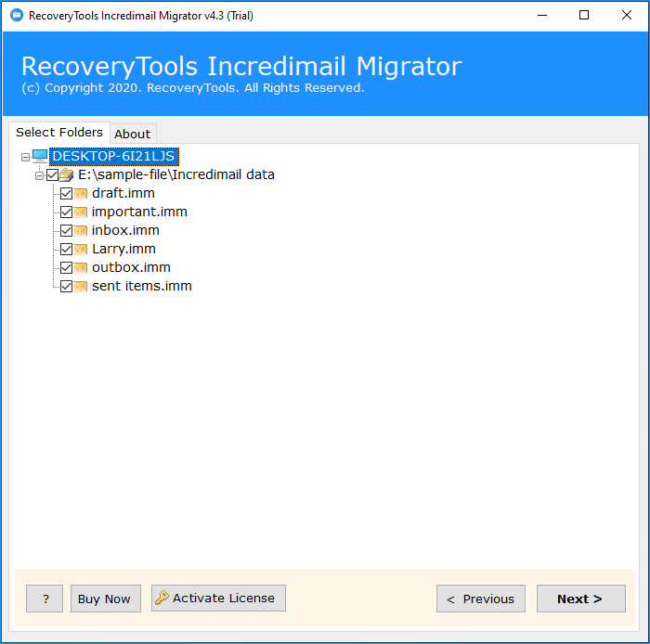Open the Select Folders tab
Screen dimensions: 650x644
point(59,132)
